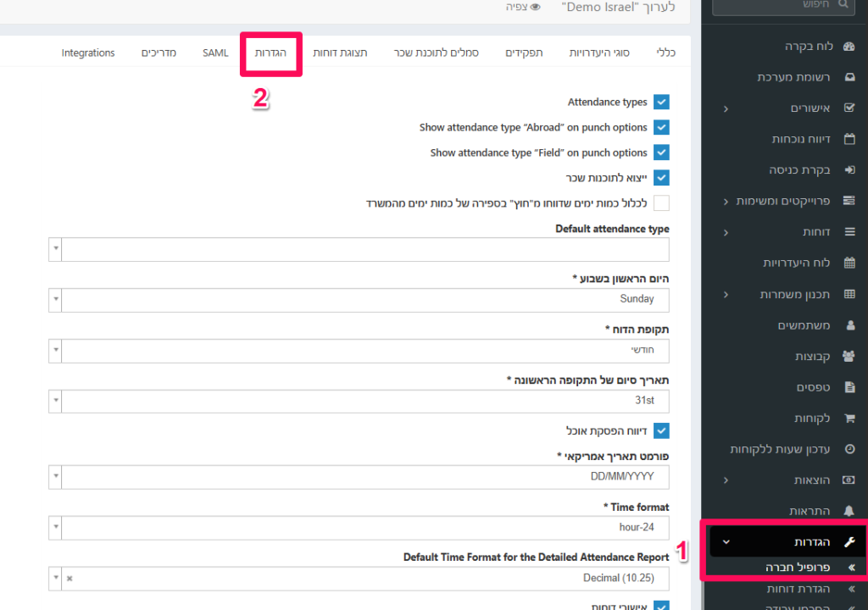This screenshot has width=868, height=610.
Task: Switch to the SAML tab
Action: click(x=215, y=53)
